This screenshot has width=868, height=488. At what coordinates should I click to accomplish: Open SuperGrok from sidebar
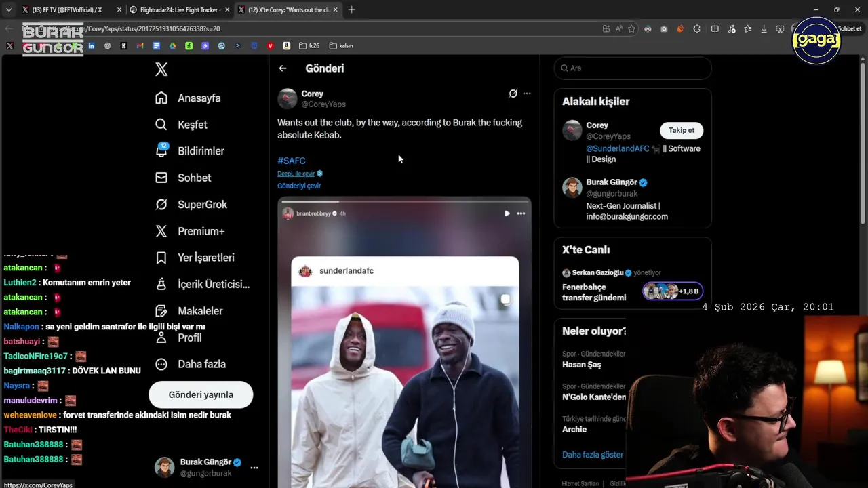[x=191, y=205]
